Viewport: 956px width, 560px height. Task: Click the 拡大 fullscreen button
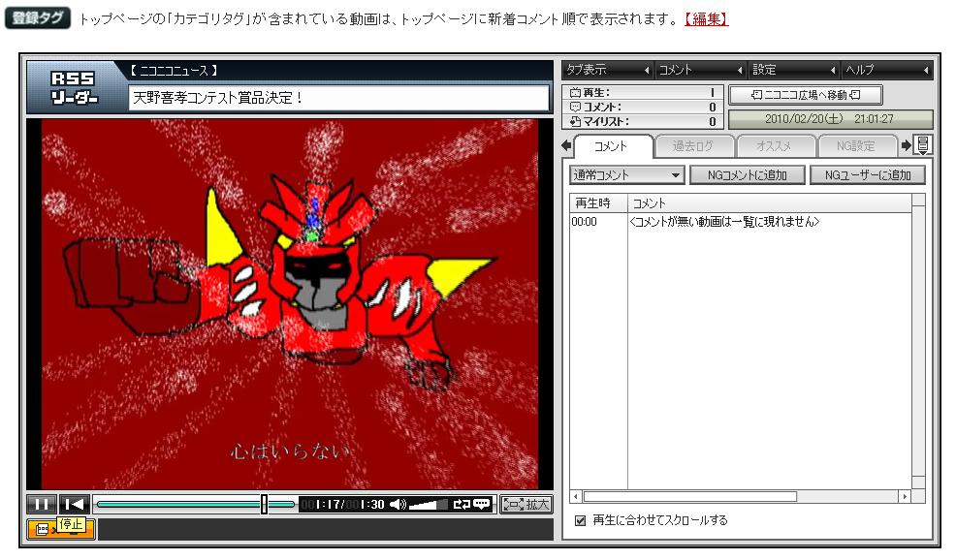[526, 505]
